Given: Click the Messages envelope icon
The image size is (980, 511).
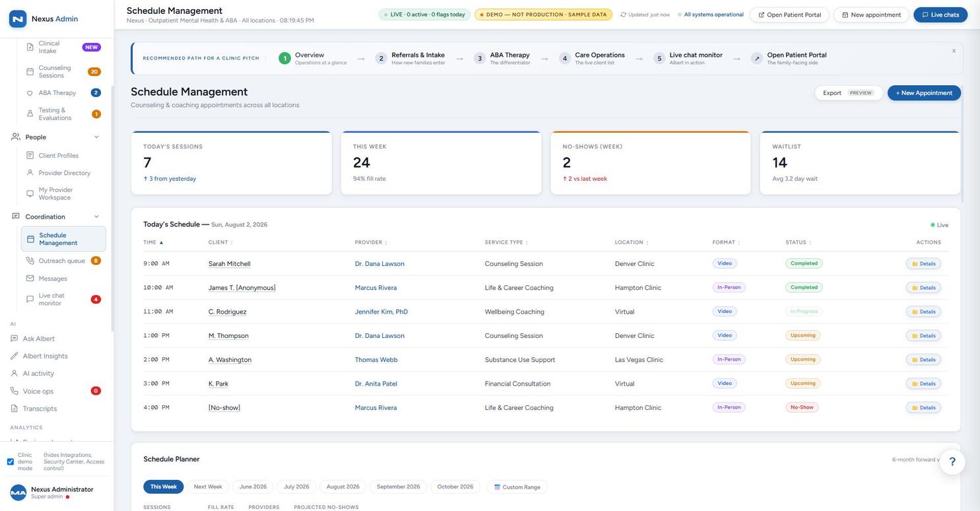Looking at the screenshot, I should 30,279.
